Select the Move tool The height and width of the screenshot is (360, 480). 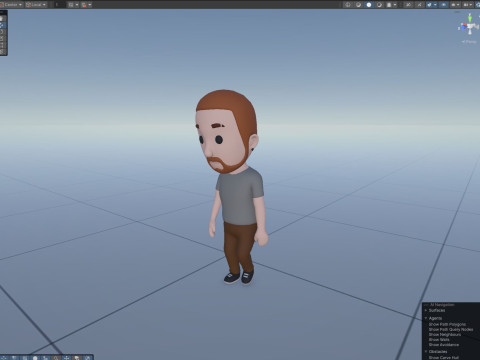click(3, 25)
